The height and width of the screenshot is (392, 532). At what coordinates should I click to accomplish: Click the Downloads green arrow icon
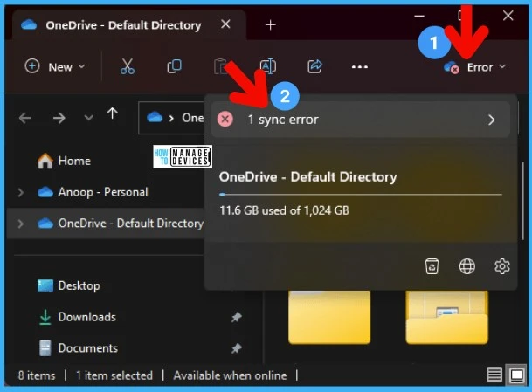[x=45, y=317]
